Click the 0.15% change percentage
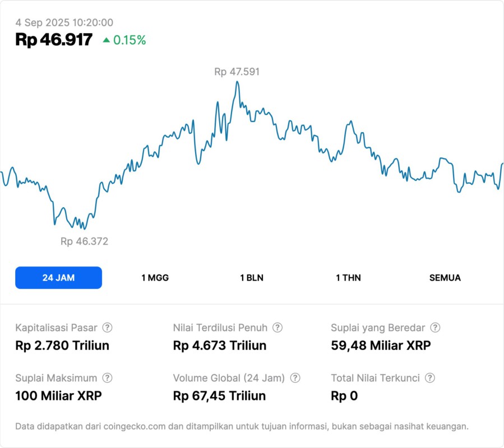This screenshot has height=448, width=504. pyautogui.click(x=130, y=40)
